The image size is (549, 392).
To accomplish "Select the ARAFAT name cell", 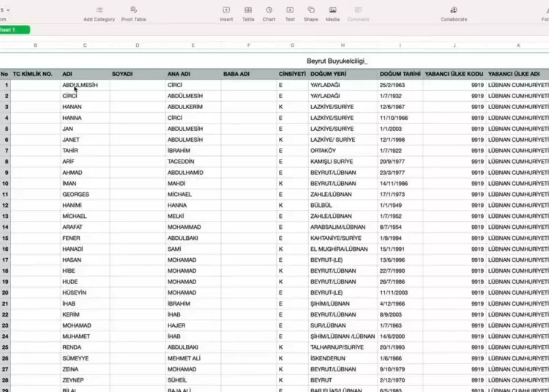I will [85, 227].
